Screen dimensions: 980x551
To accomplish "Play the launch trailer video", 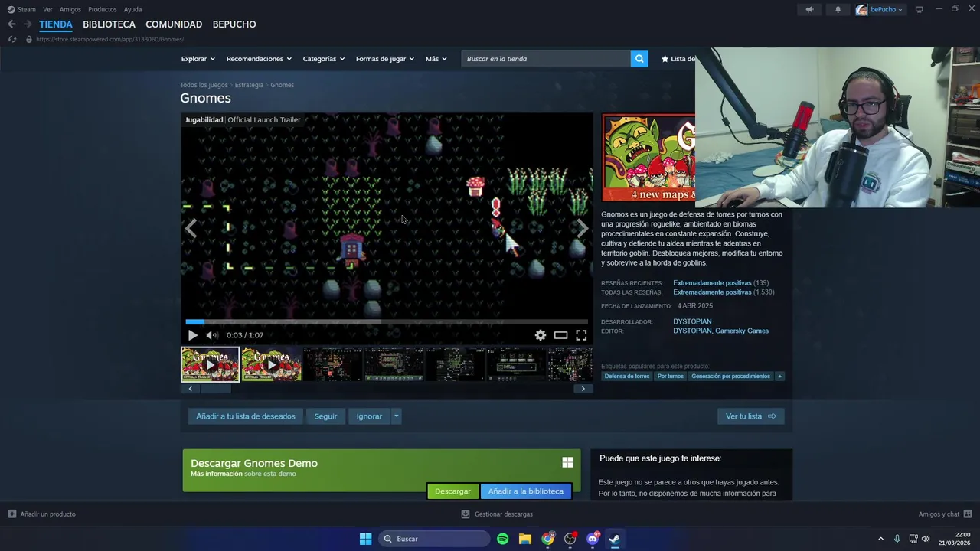I will pos(192,335).
